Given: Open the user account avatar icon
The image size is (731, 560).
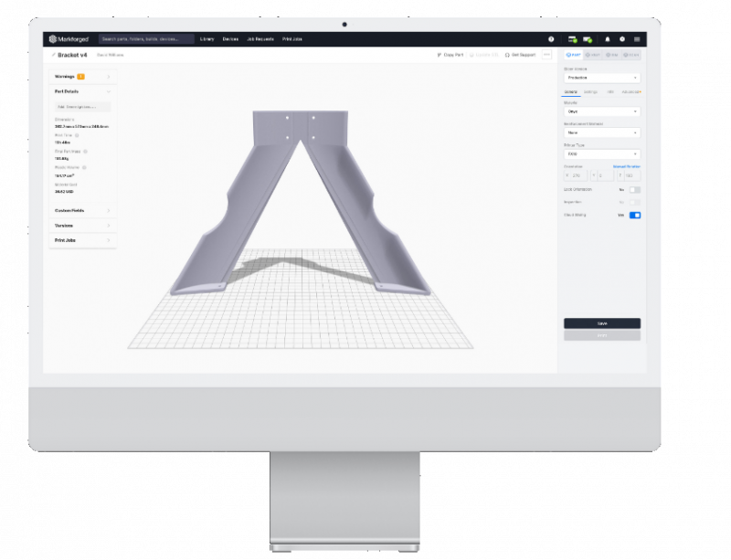Looking at the screenshot, I should point(622,39).
